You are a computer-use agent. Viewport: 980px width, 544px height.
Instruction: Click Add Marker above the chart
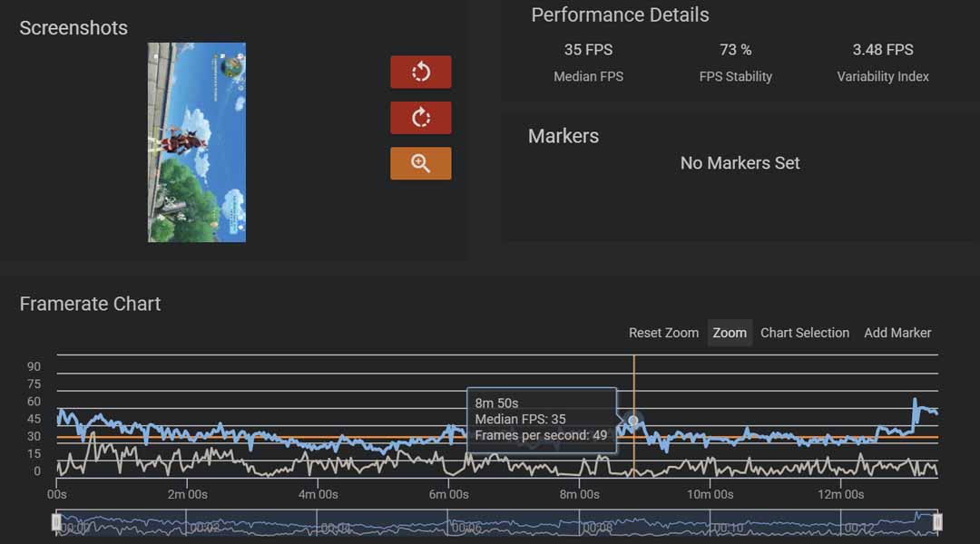[897, 333]
